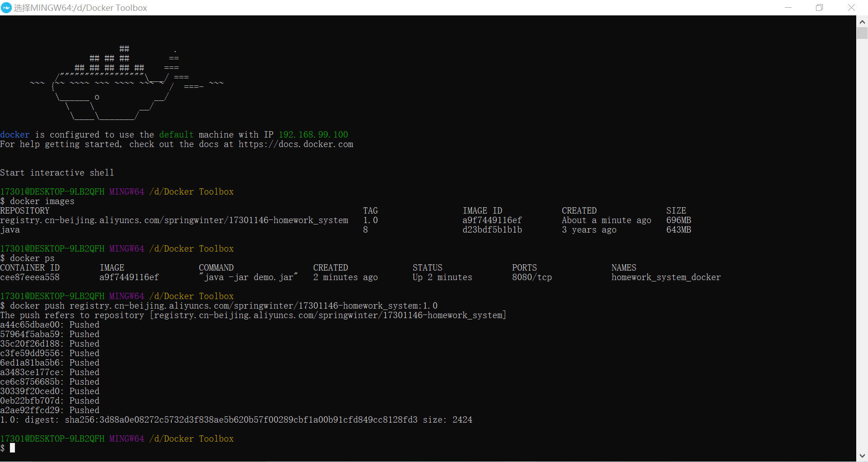Click the restore window button
The image size is (868, 462).
(820, 7)
